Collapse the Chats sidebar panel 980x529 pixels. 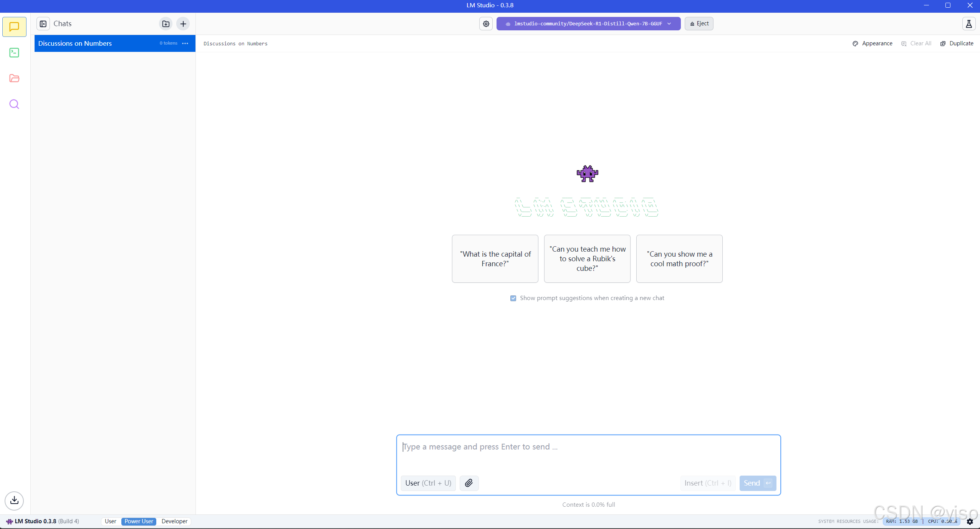point(43,24)
